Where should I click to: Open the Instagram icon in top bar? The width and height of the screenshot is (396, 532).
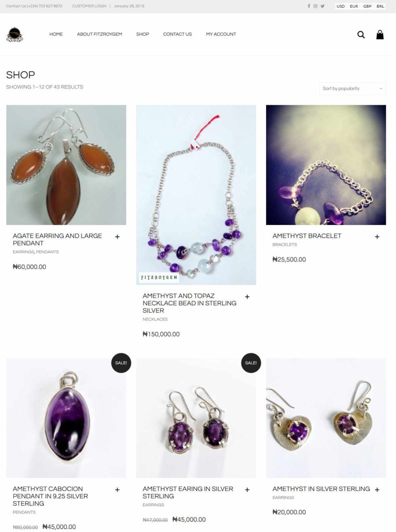(x=315, y=6)
